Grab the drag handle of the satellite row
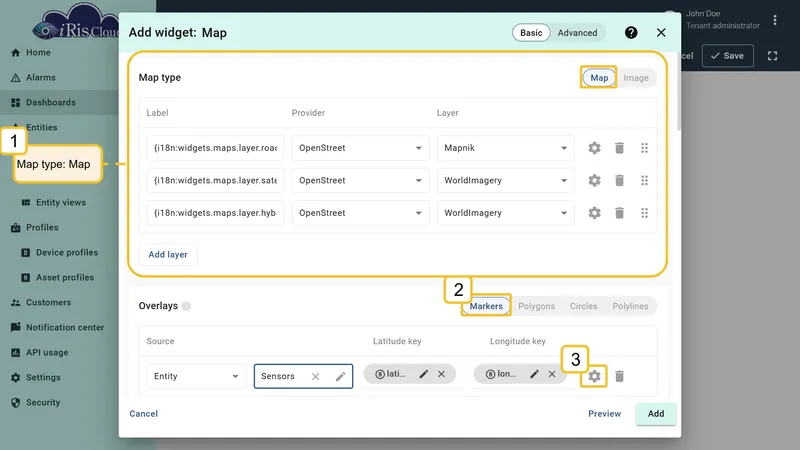Viewport: 800px width, 450px height. (x=644, y=181)
